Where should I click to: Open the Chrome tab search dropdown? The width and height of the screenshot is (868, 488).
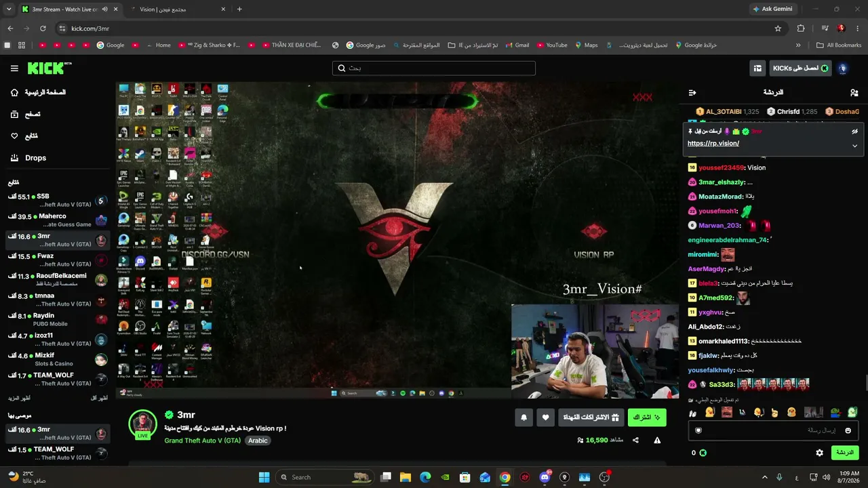(x=9, y=9)
